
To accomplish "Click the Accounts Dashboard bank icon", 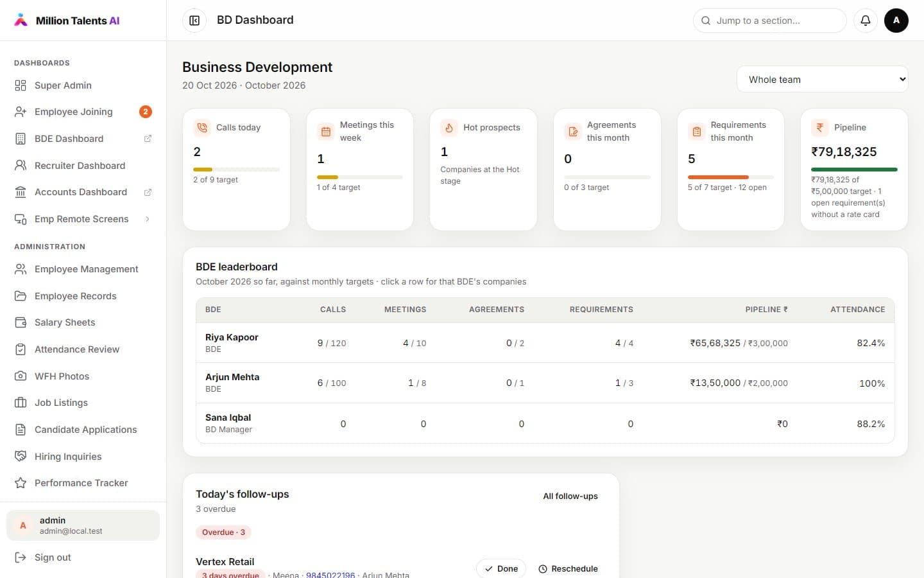I will pyautogui.click(x=21, y=192).
